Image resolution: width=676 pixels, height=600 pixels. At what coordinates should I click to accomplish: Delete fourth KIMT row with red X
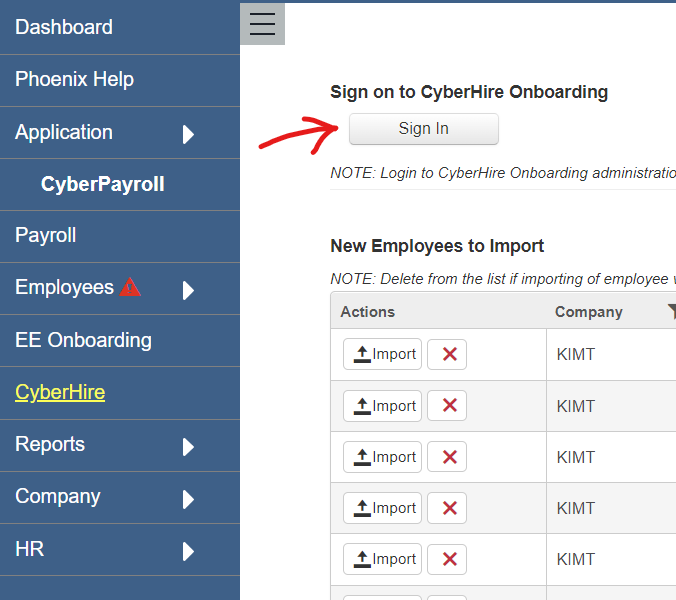coord(447,508)
